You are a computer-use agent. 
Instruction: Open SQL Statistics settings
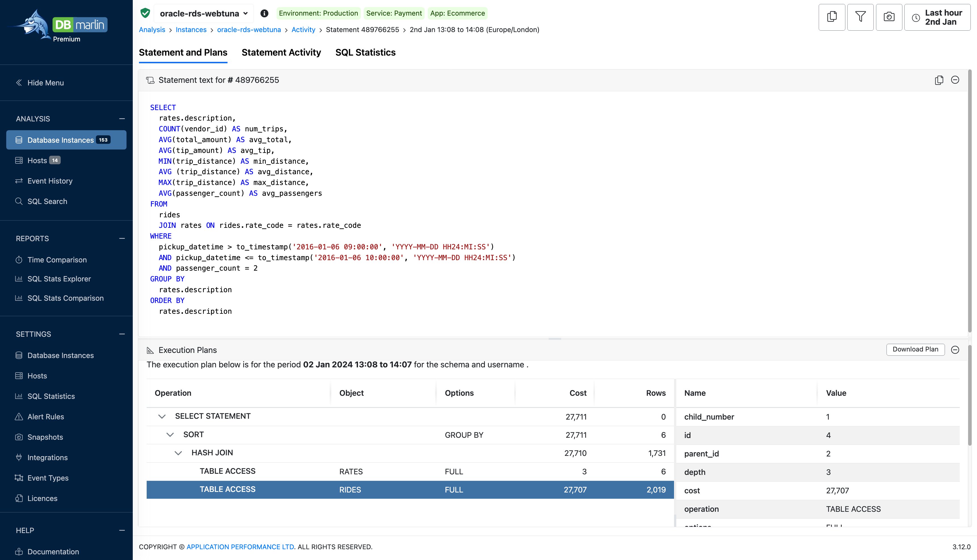tap(45, 396)
